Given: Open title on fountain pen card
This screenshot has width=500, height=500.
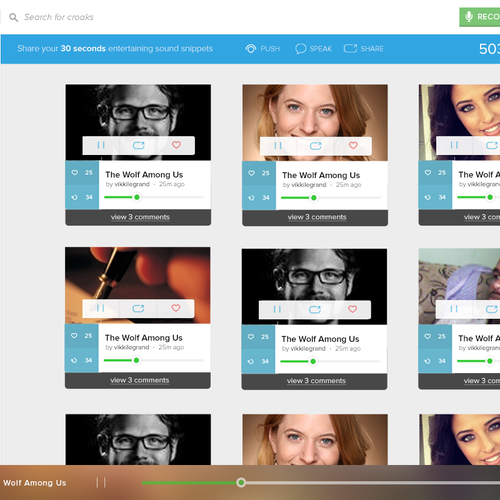Looking at the screenshot, I should click(144, 338).
